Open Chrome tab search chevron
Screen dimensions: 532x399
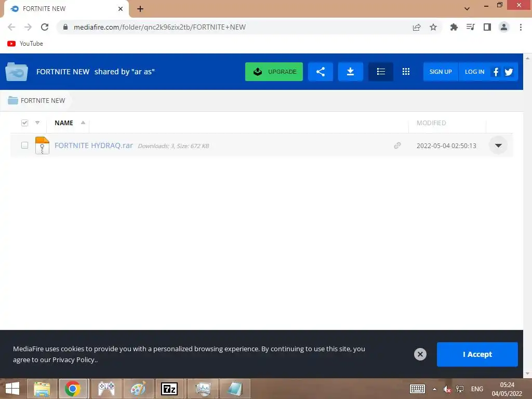click(467, 9)
